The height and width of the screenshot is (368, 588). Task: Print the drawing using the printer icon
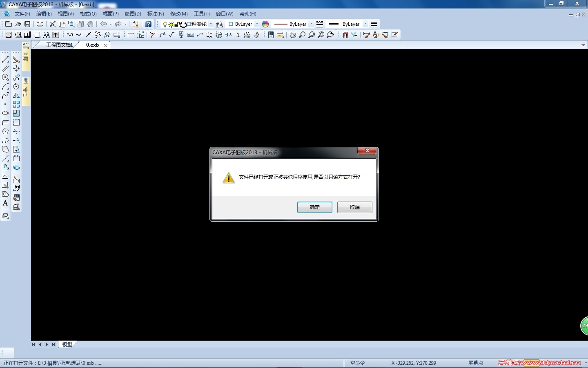coord(40,24)
